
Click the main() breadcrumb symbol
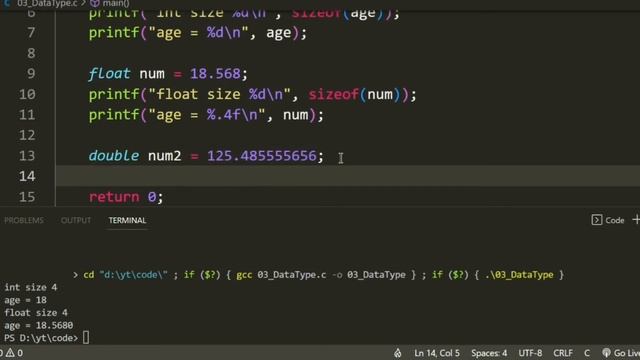[x=116, y=4]
